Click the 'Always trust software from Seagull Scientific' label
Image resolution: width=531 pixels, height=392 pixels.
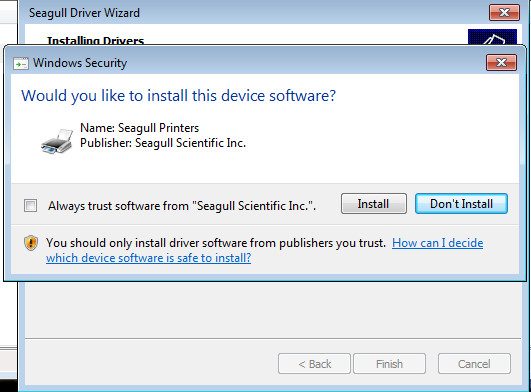(182, 206)
